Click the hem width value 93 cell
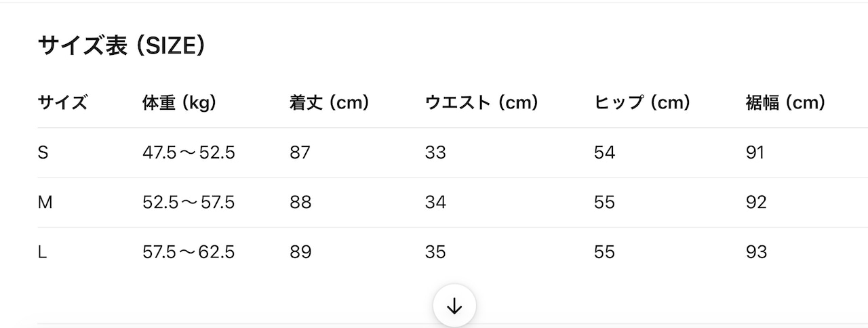This screenshot has height=328, width=868. tap(756, 252)
